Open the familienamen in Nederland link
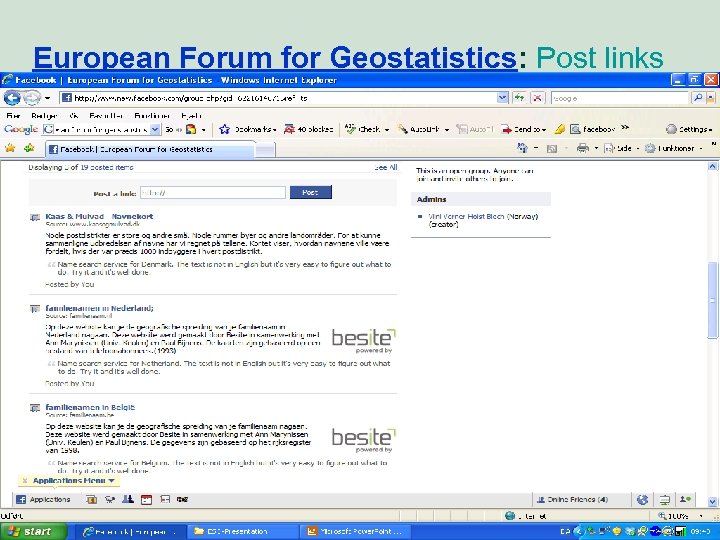The width and height of the screenshot is (720, 540). [99, 308]
